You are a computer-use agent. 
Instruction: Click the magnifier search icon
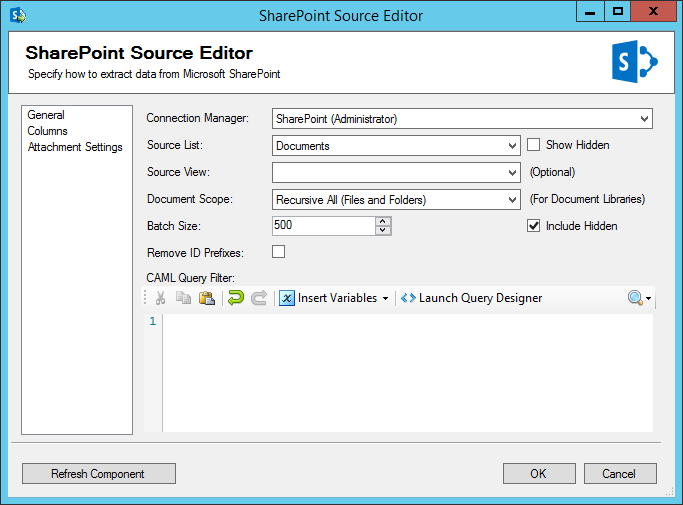click(x=635, y=298)
